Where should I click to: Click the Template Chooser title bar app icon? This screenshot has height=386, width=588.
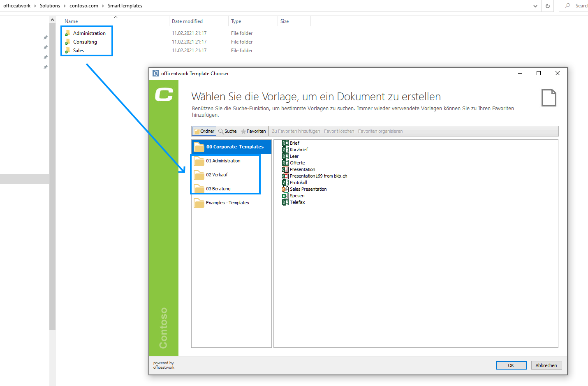coord(156,74)
